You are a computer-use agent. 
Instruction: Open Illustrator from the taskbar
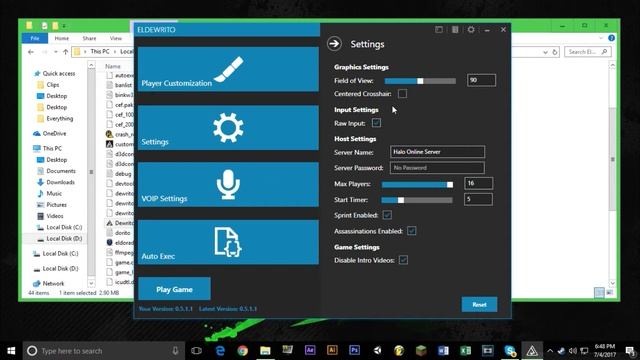click(332, 351)
